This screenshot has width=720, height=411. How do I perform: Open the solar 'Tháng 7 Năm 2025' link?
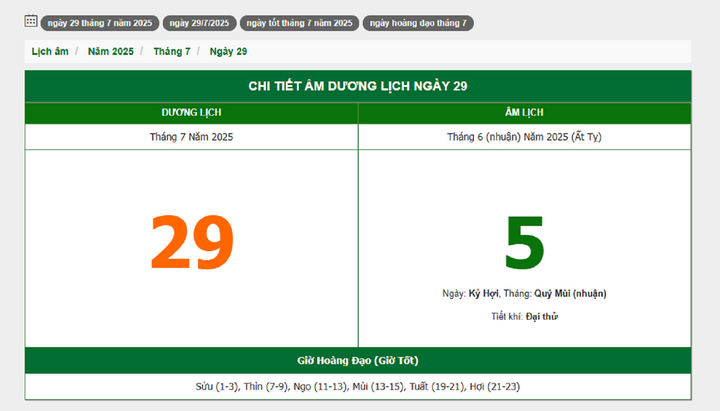tap(191, 137)
